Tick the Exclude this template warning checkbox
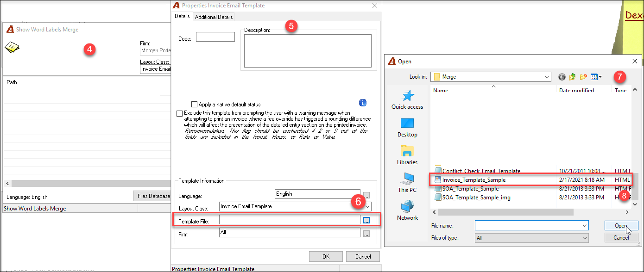The image size is (644, 272). click(180, 113)
